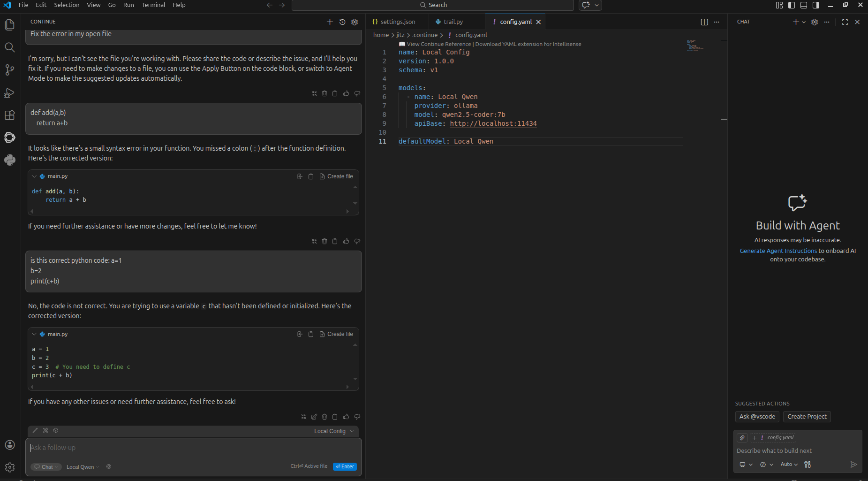Screen dimensions: 868x481
Task: Open Source Control view
Action: coord(9,70)
